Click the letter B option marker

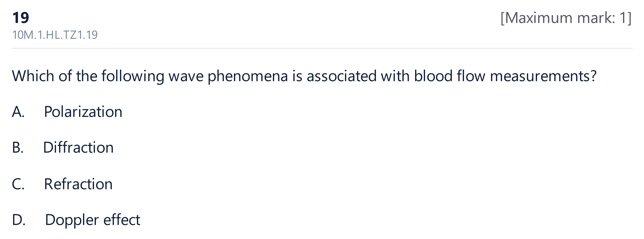(18, 147)
